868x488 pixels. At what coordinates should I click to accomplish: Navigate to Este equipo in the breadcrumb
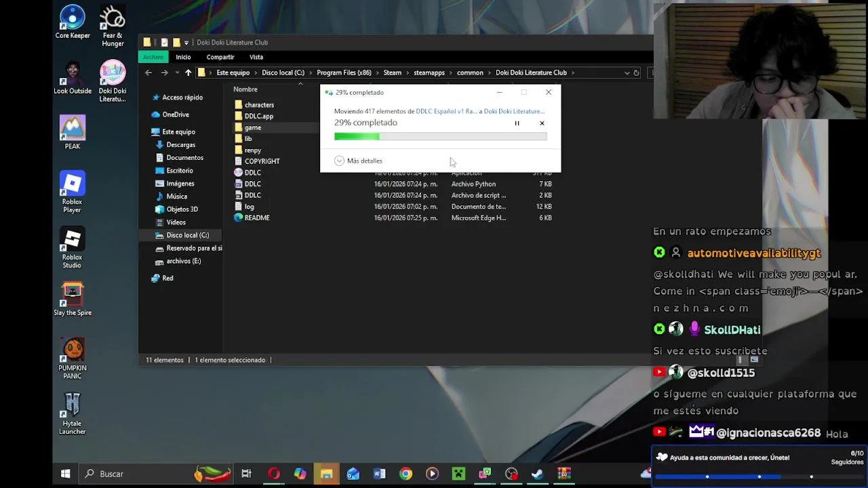[x=233, y=73]
